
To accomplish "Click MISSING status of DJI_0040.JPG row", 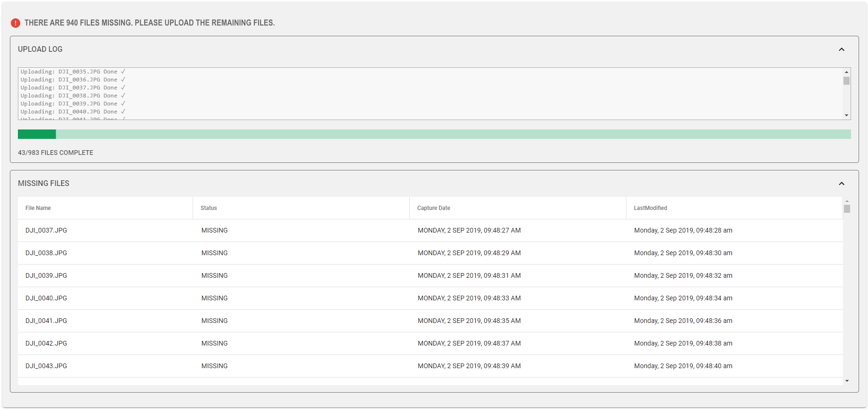I will [214, 298].
